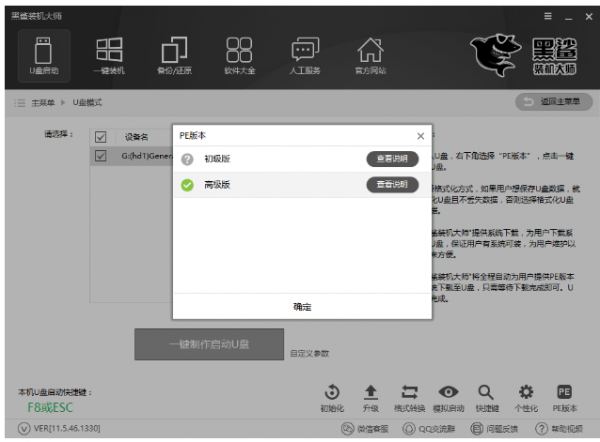Confirm with the 确定 button
600x442 pixels.
coord(302,307)
